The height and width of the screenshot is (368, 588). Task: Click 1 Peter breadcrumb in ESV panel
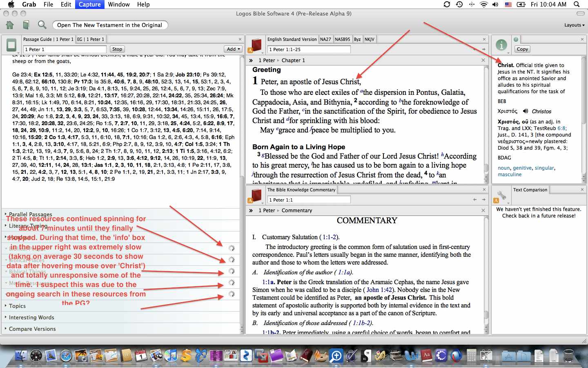[x=267, y=60]
